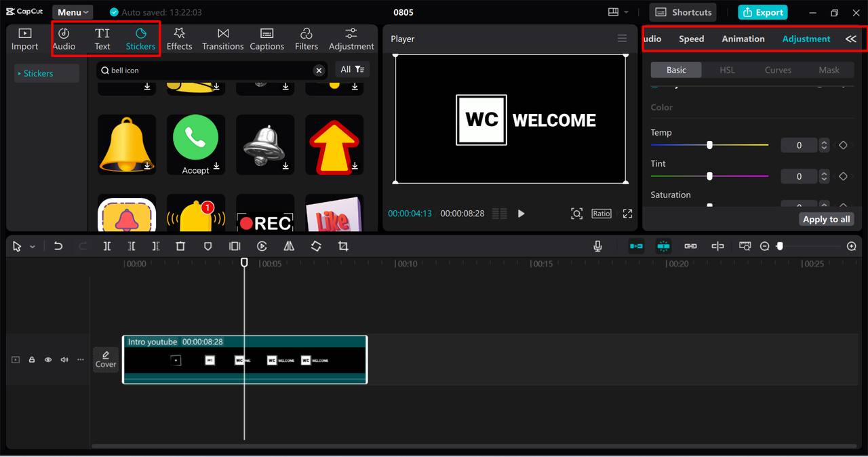The width and height of the screenshot is (868, 457).
Task: Choose the Select cursor tool
Action: [x=18, y=246]
